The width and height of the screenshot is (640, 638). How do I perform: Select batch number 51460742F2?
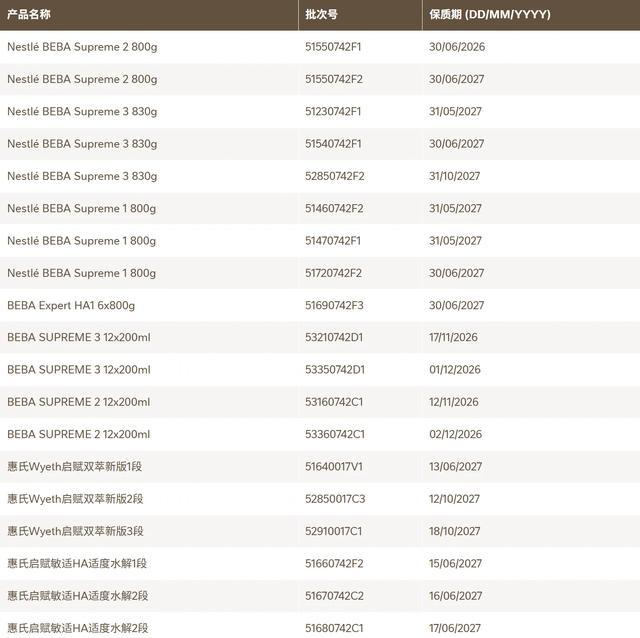coord(334,208)
